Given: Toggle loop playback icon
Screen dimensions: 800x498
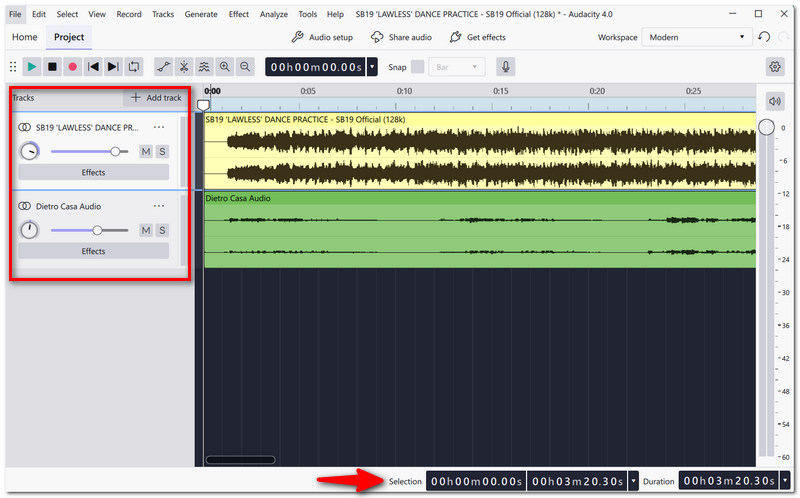Looking at the screenshot, I should [x=134, y=67].
